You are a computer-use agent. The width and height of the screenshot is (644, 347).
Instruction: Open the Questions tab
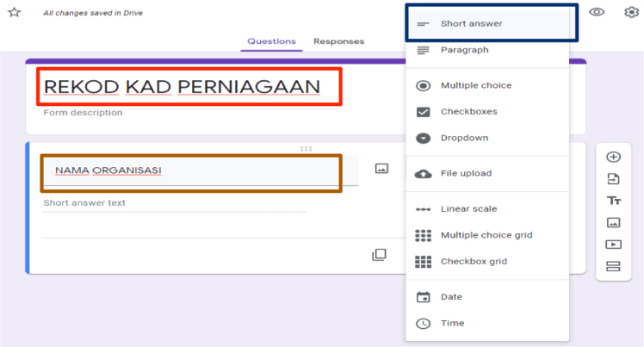pos(271,41)
